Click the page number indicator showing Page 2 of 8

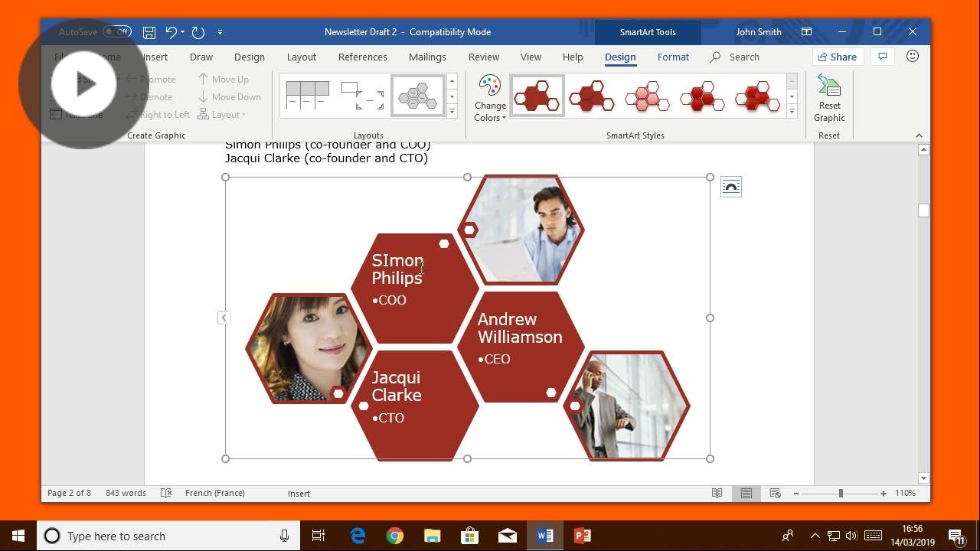click(x=69, y=493)
